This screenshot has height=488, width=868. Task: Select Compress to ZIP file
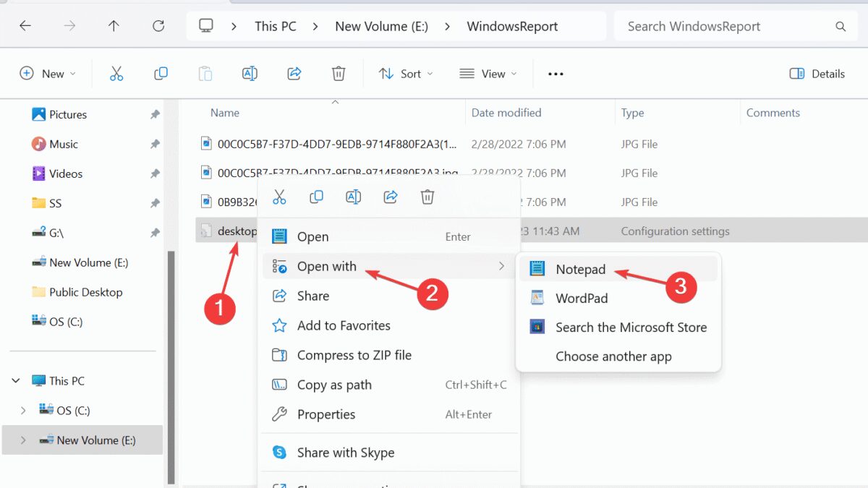point(354,355)
